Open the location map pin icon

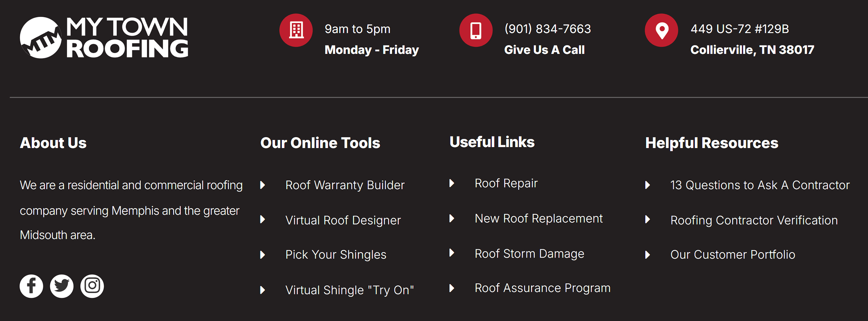point(662,30)
